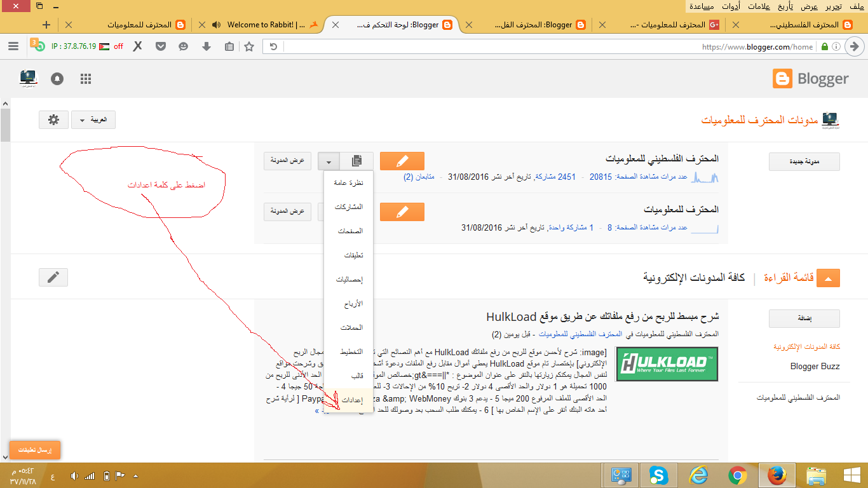
Task: Click the 'إضافة' add button
Action: [804, 318]
